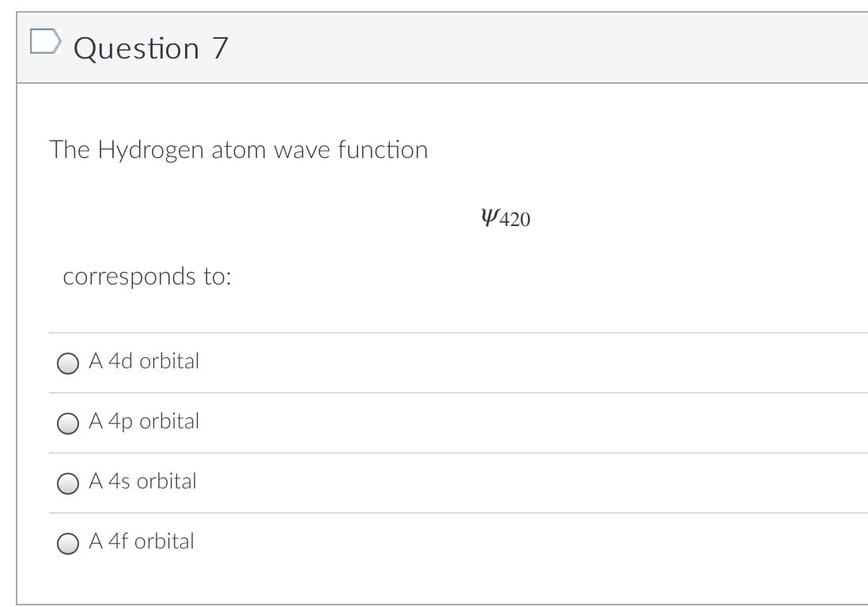Click the "A 4s orbital" answer label

point(142,481)
